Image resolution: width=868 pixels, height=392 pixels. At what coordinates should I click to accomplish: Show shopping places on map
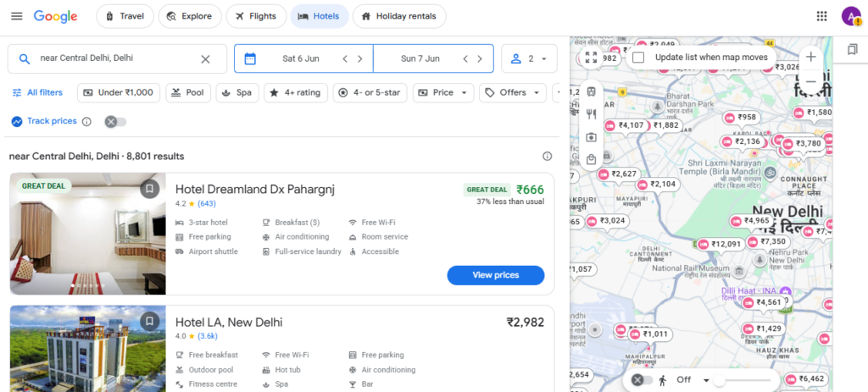click(x=591, y=159)
